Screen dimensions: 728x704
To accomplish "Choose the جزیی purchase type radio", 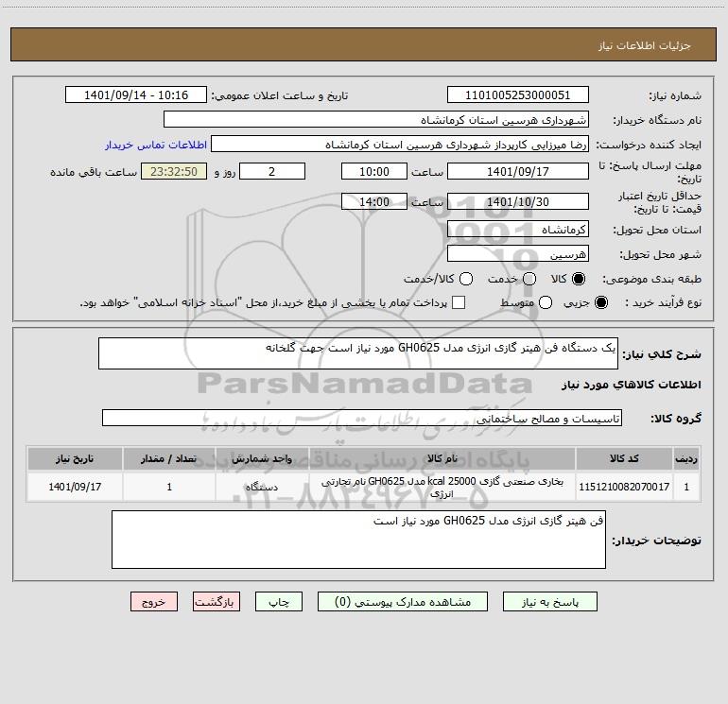I will click(x=601, y=302).
